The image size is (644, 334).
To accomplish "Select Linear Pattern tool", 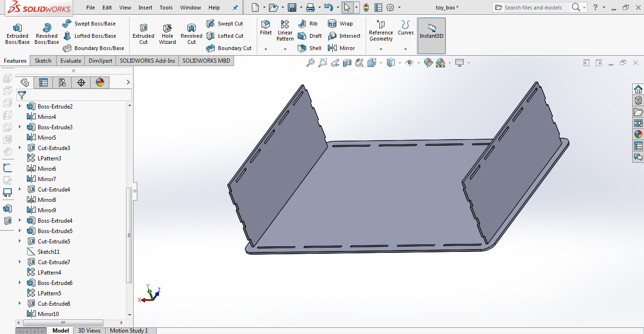I will click(285, 31).
